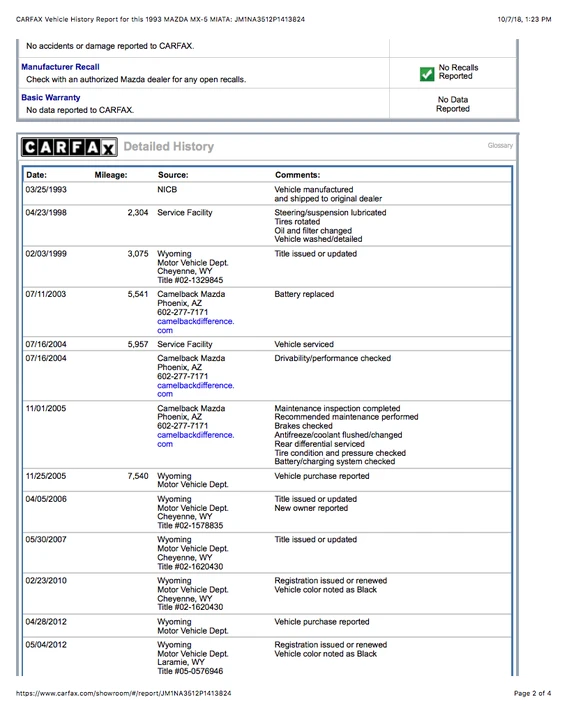Open the Basic Warranty link
The image size is (567, 720).
(x=51, y=98)
